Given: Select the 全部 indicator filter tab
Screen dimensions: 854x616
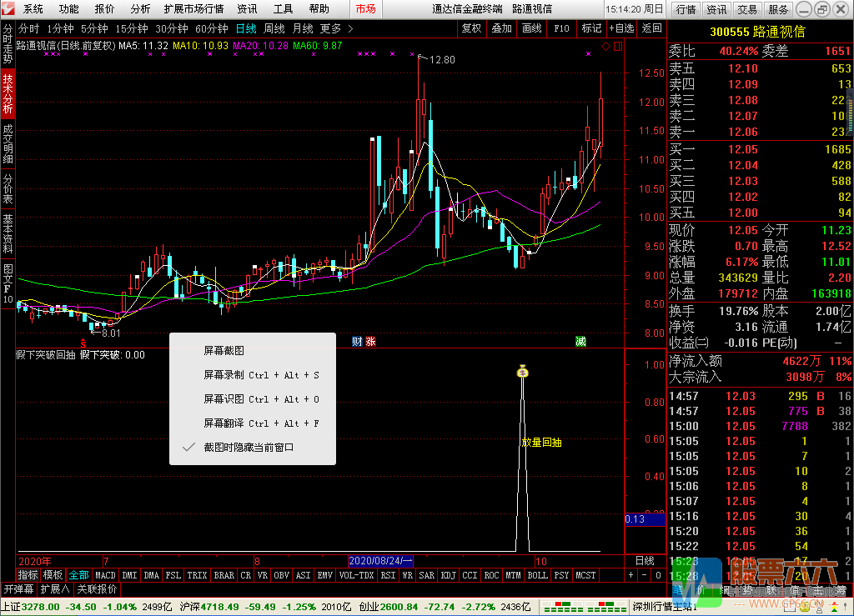Looking at the screenshot, I should 78,574.
